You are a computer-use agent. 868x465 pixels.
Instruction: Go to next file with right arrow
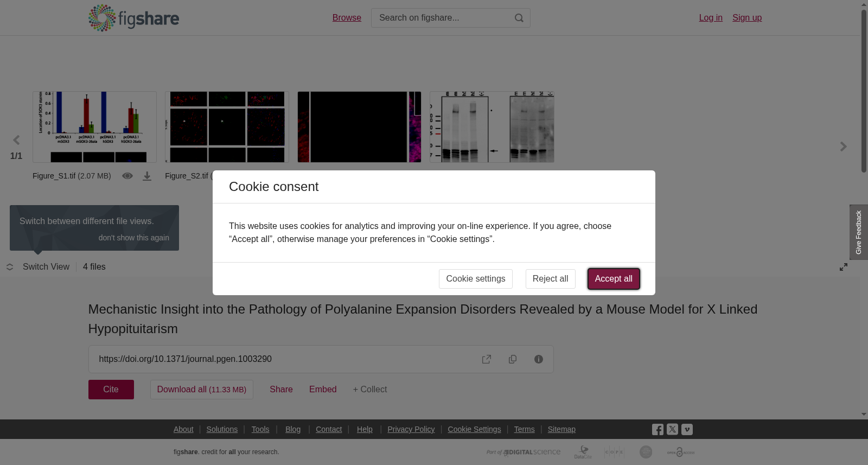844,146
